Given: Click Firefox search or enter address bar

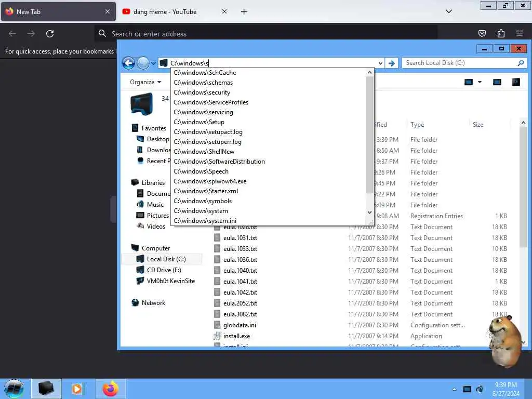Looking at the screenshot, I should tap(266, 34).
